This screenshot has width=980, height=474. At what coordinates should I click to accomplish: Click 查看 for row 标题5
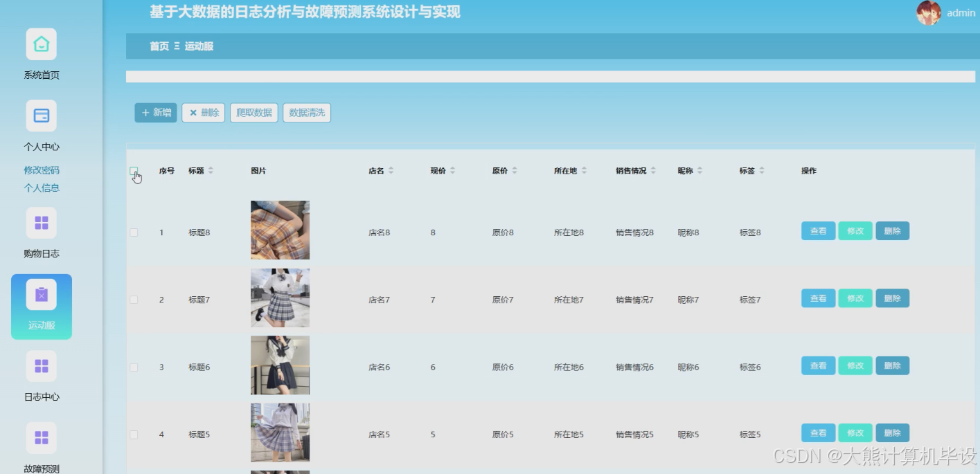[819, 433]
